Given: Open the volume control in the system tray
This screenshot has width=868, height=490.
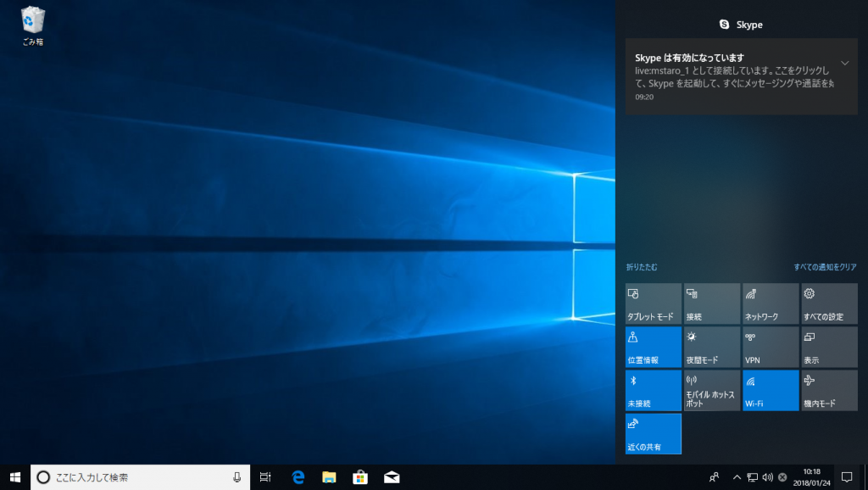Looking at the screenshot, I should pyautogui.click(x=766, y=476).
